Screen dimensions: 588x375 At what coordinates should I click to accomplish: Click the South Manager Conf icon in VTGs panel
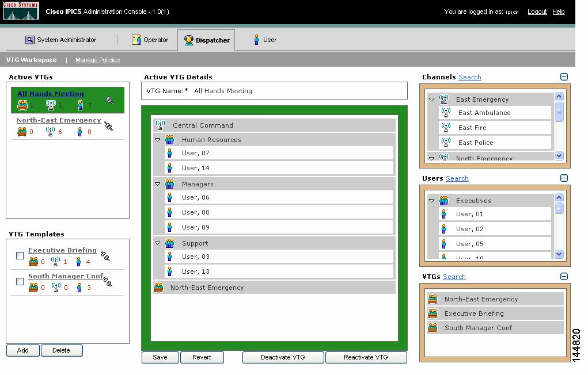click(433, 328)
